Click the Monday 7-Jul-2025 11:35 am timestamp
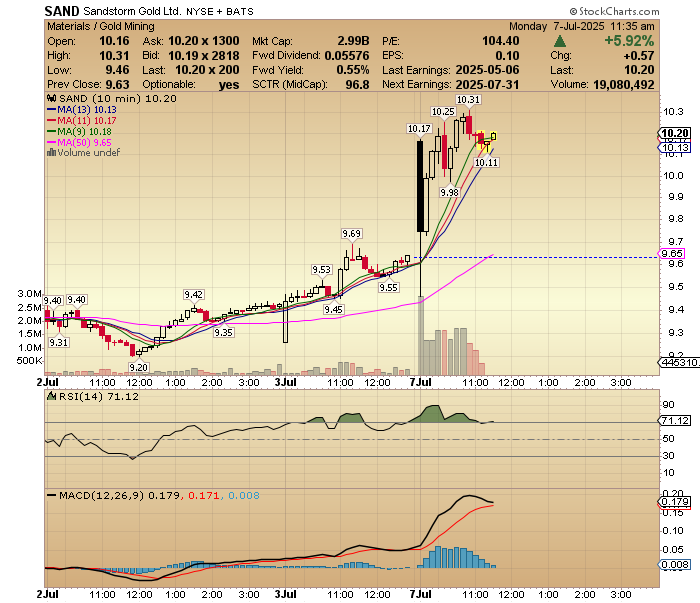Screen dimensions: 700x603 (582, 26)
